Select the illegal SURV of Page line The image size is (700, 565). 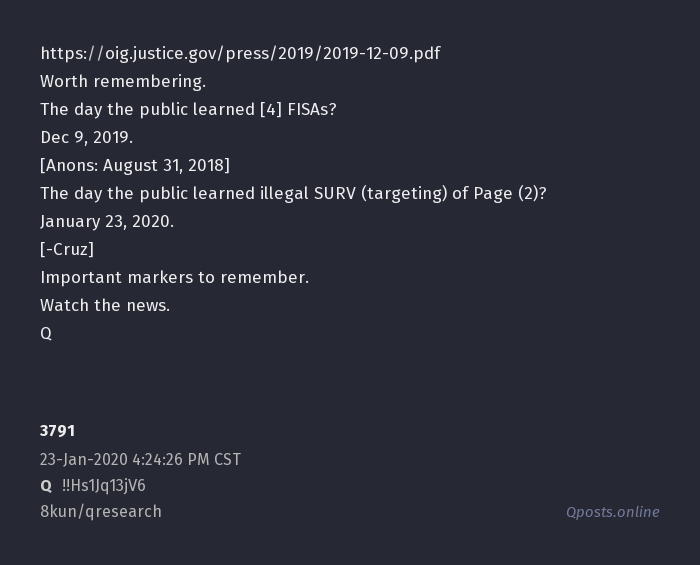tap(293, 193)
